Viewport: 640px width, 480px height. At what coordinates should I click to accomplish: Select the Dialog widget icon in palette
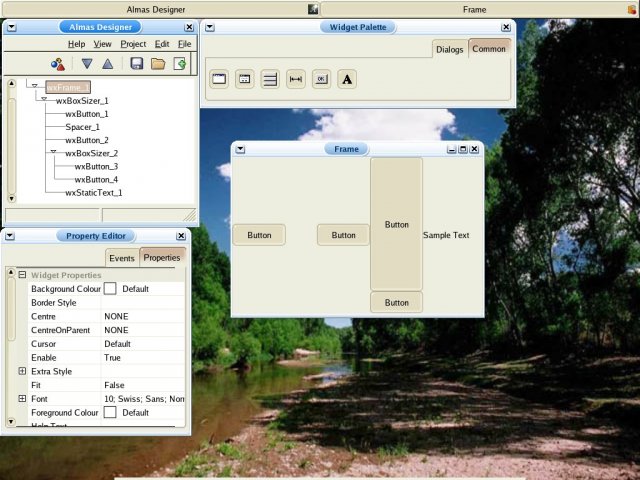244,79
